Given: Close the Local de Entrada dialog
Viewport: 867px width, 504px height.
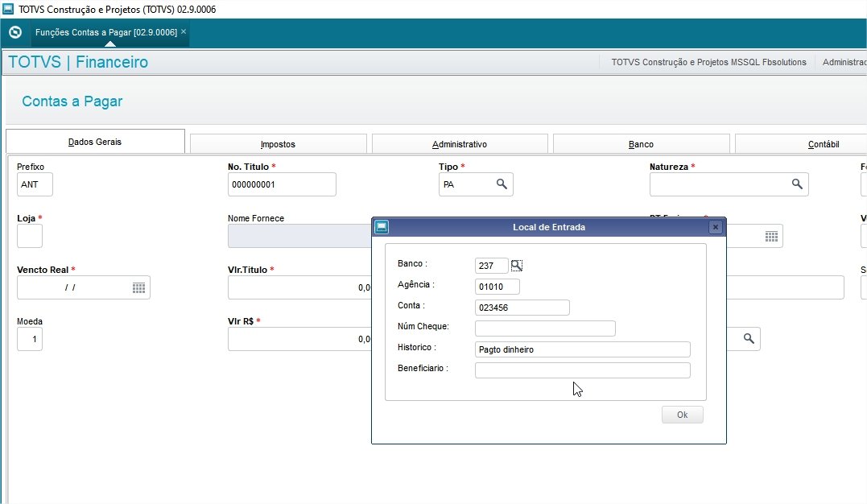Looking at the screenshot, I should click(716, 227).
